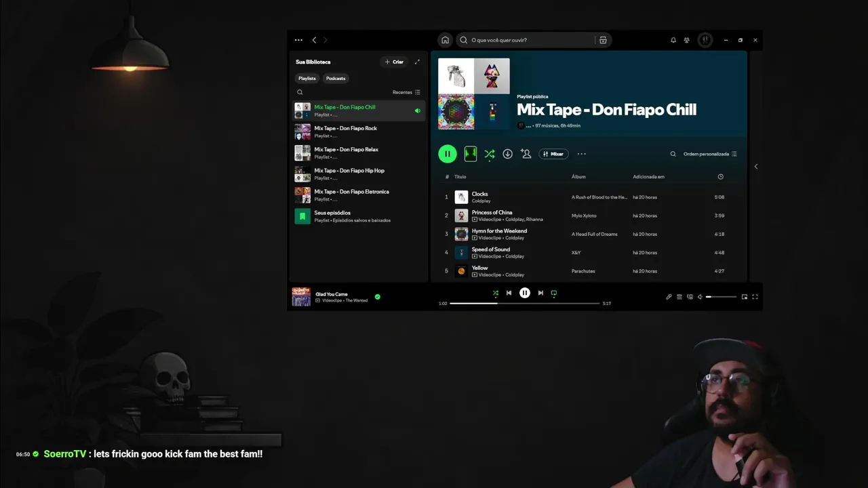Click the green saved checkmark by Glad You Came
The image size is (868, 488).
pos(378,297)
